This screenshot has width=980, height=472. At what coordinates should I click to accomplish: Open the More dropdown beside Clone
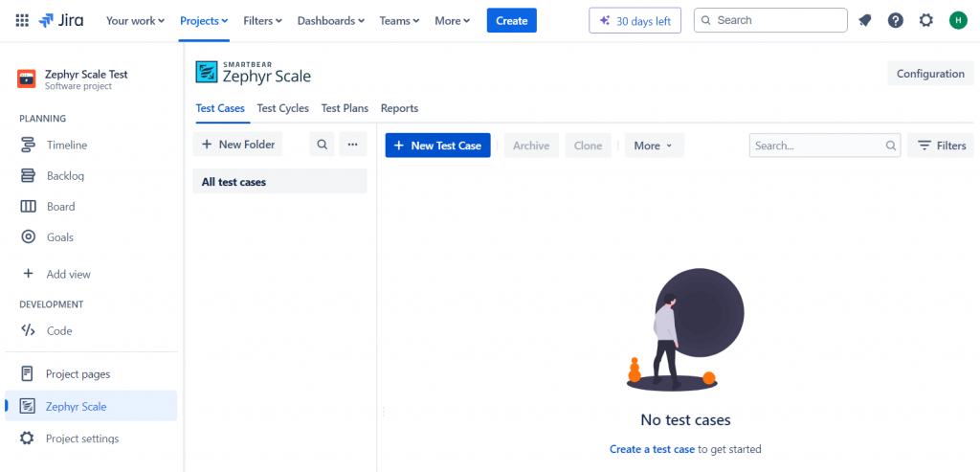(654, 146)
